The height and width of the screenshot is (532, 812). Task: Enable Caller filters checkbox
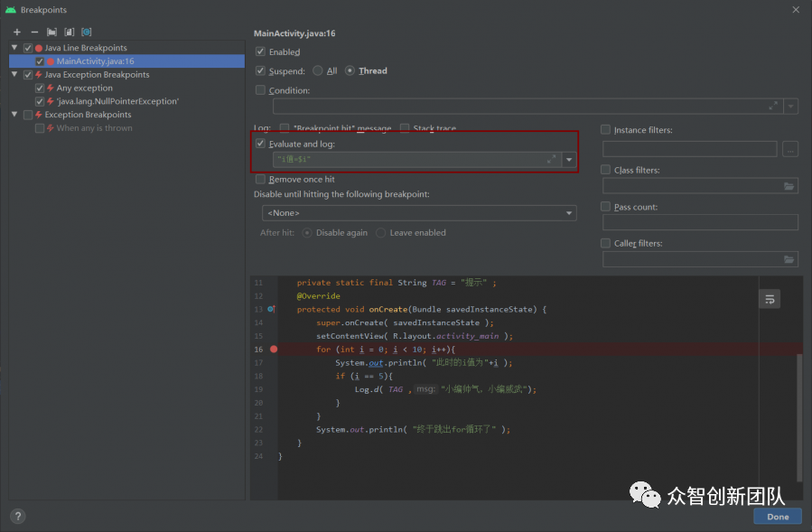click(x=605, y=243)
